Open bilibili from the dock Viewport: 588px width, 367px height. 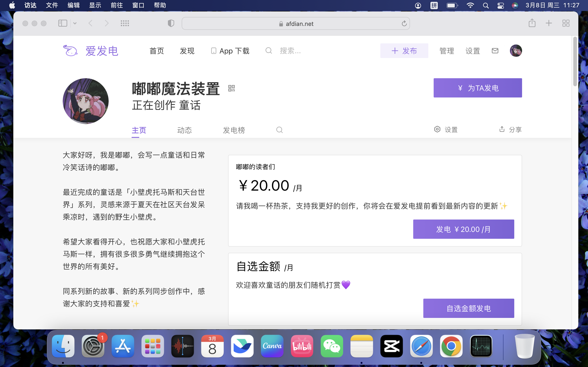(x=302, y=346)
